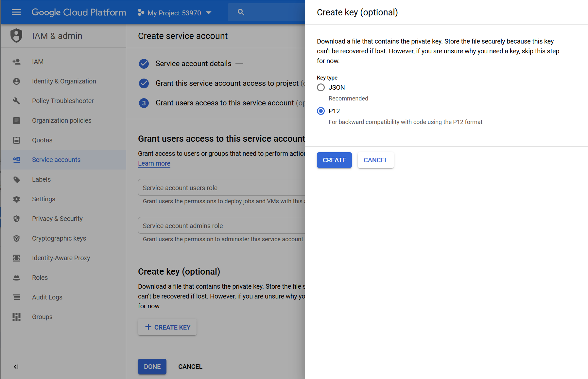Click step 3 Grant users access
This screenshot has width=588, height=379.
pos(222,103)
